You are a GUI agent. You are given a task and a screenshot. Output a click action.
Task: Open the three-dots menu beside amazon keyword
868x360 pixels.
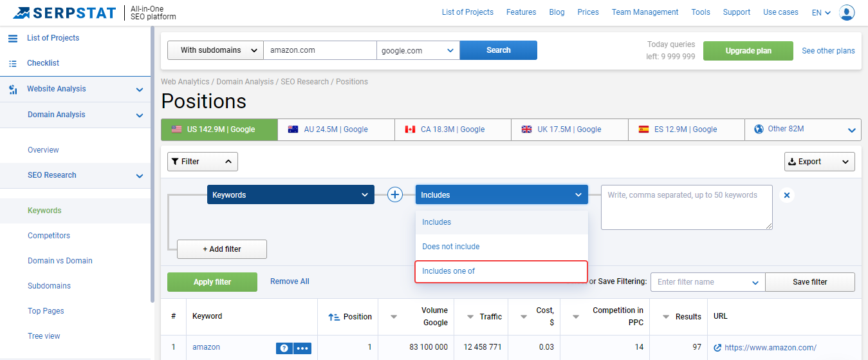[302, 348]
